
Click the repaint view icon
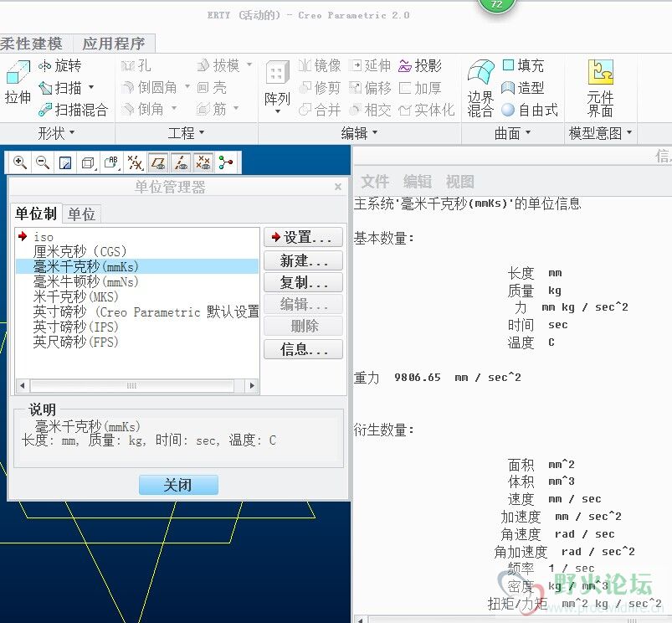pos(65,162)
